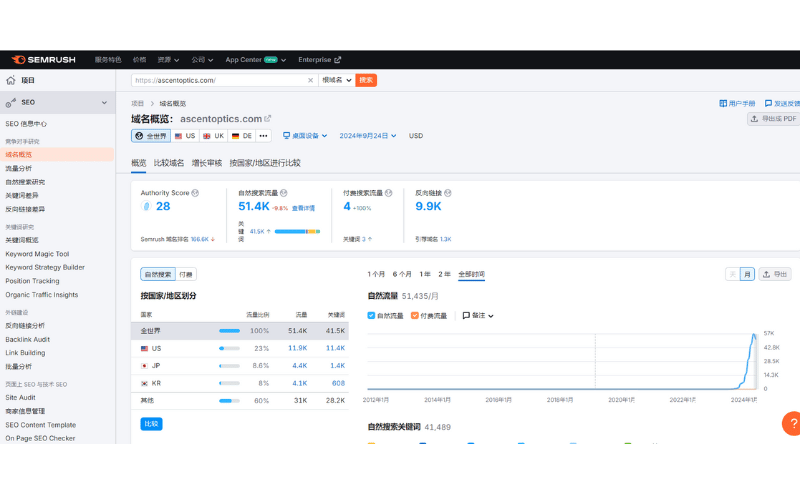This screenshot has width=800, height=500.
Task: Click the 自然搜索流量 info icon
Action: coord(284,193)
